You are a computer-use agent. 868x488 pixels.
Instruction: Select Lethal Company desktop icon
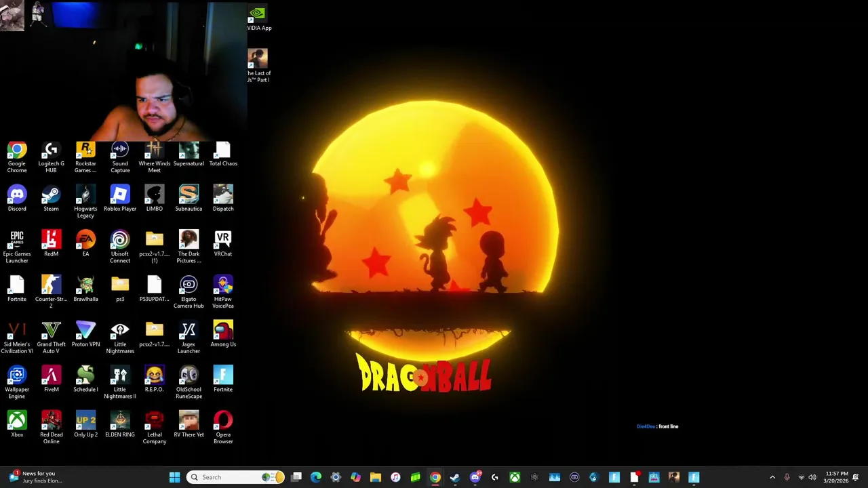click(x=154, y=428)
